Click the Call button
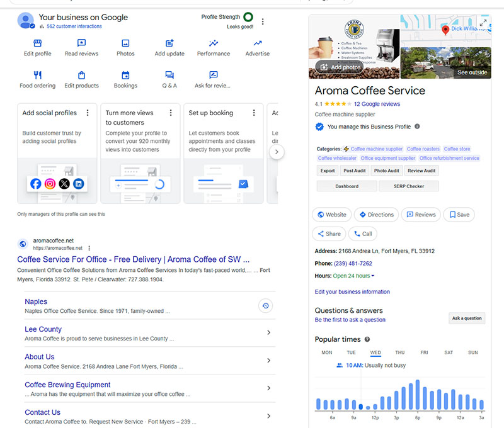Image resolution: width=504 pixels, height=428 pixels. (x=363, y=234)
